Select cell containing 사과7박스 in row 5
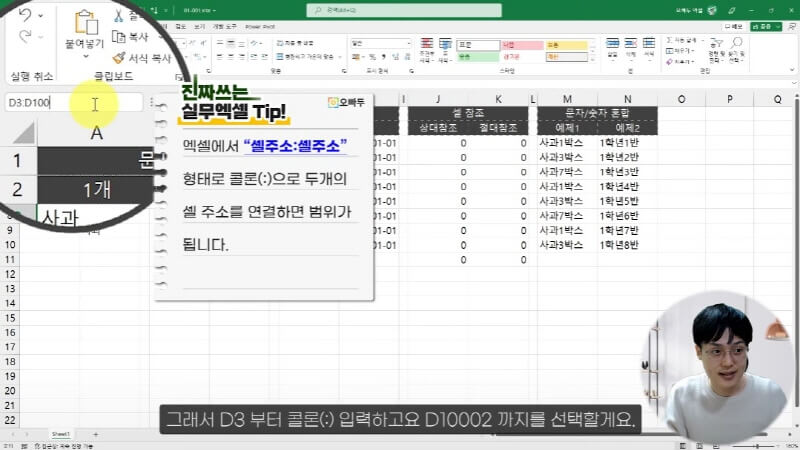The width and height of the screenshot is (800, 450). coord(567,172)
